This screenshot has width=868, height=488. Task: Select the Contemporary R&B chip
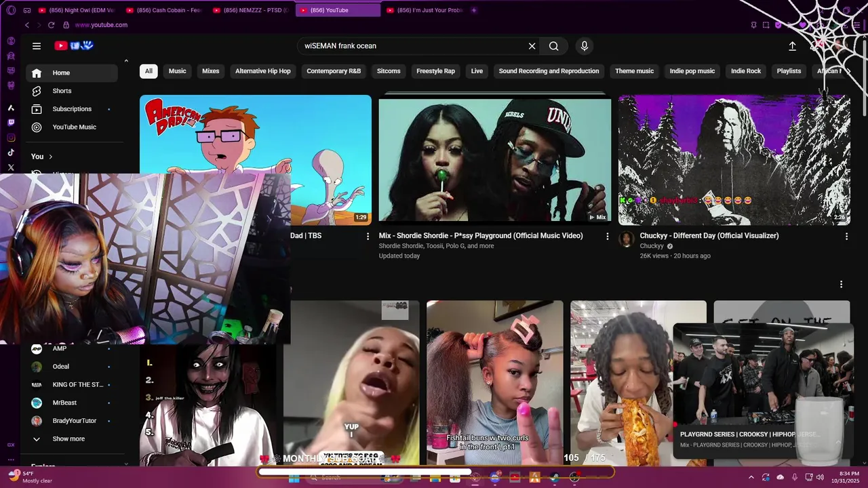[334, 71]
